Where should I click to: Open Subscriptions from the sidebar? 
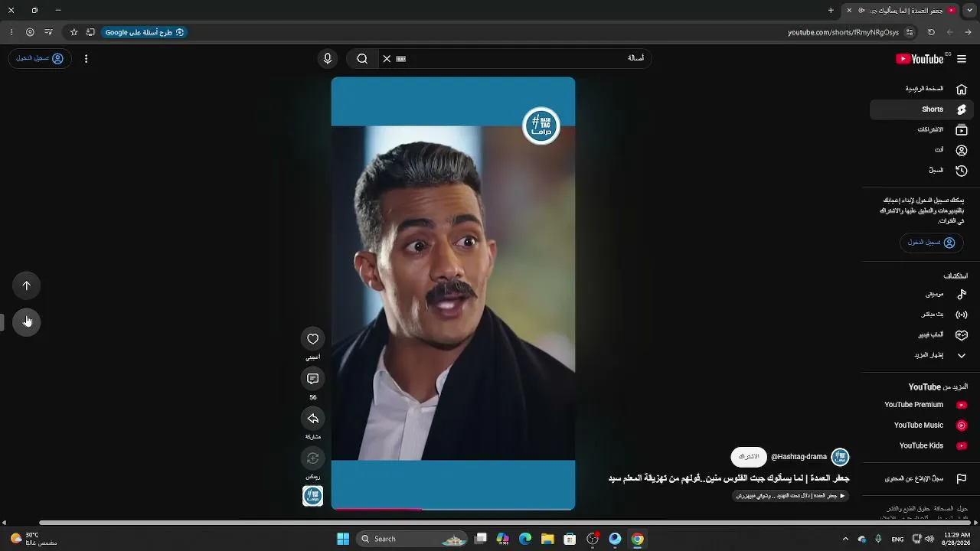(922, 130)
